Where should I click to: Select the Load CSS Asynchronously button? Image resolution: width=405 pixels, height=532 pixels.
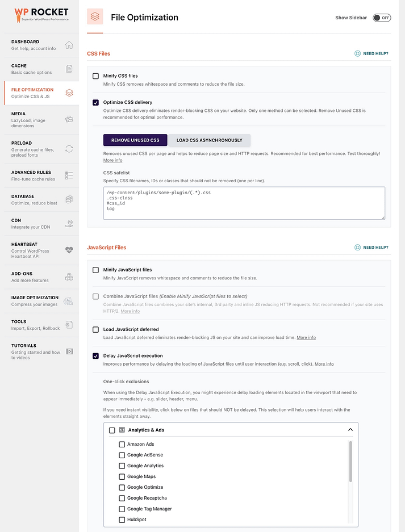click(209, 140)
